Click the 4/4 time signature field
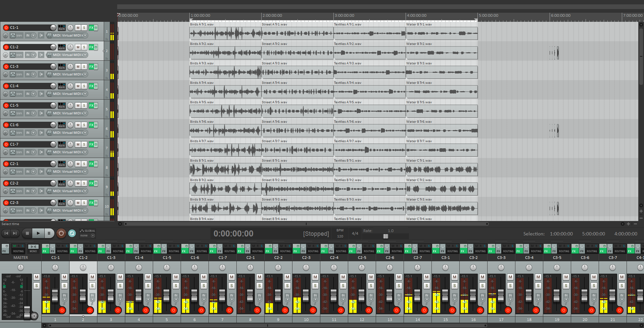The width and height of the screenshot is (644, 328). click(355, 233)
